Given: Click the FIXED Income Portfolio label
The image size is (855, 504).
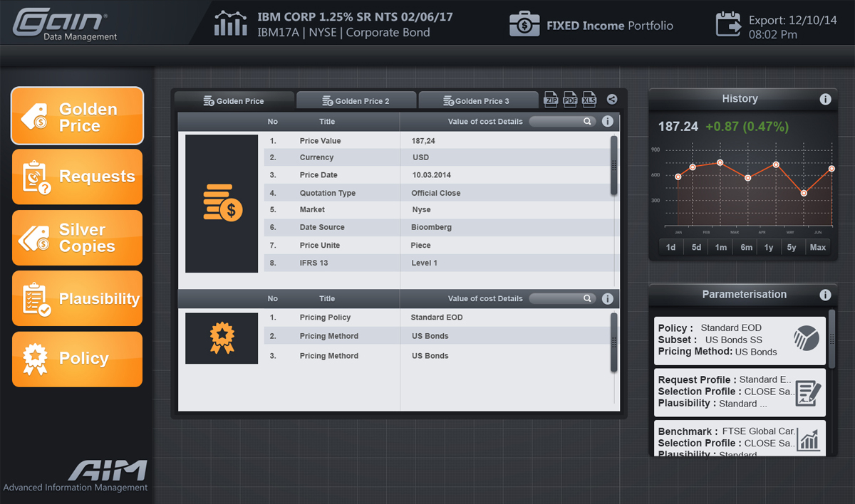Looking at the screenshot, I should 610,26.
